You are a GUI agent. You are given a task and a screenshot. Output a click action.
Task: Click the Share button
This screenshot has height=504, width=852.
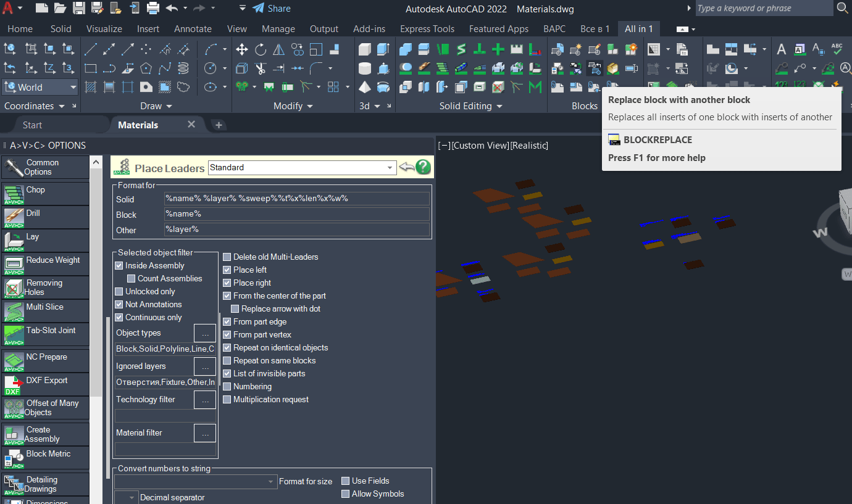(272, 9)
